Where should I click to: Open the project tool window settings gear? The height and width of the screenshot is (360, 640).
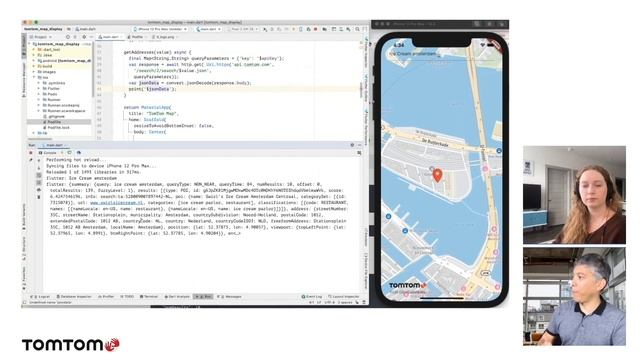tap(84, 37)
